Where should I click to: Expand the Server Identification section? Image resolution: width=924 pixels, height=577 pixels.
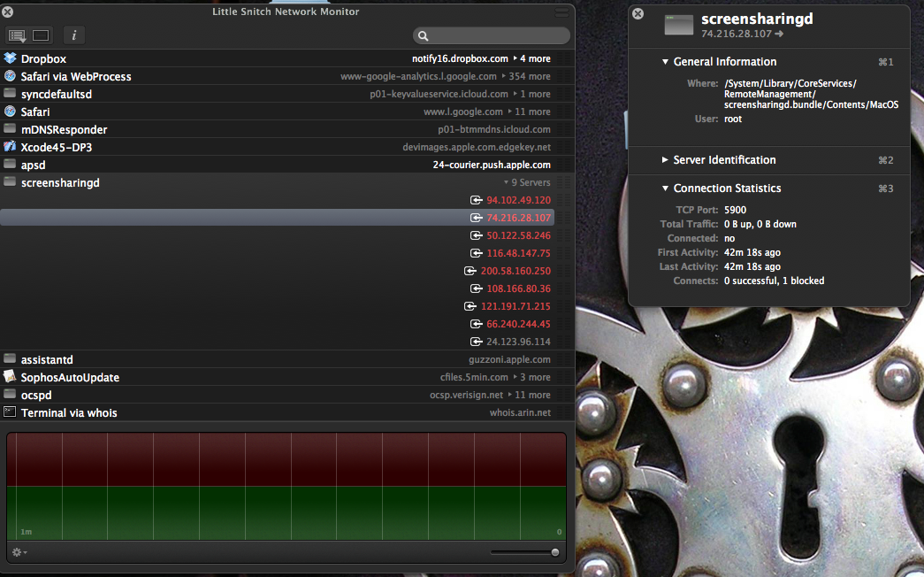coord(665,159)
